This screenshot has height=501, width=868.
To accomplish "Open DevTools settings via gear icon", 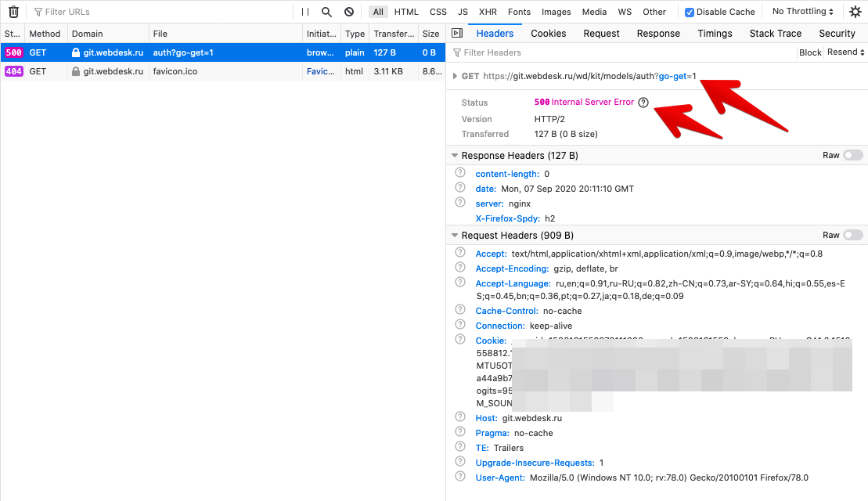I will click(855, 11).
